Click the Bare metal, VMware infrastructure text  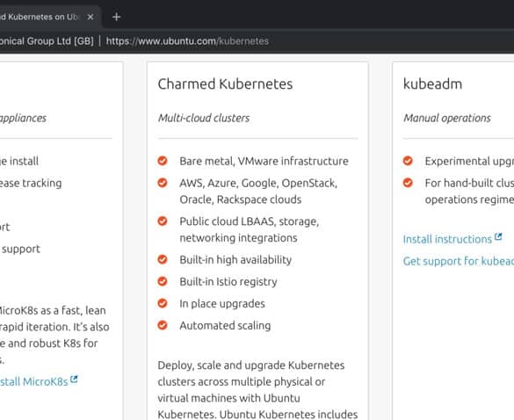pyautogui.click(x=264, y=162)
